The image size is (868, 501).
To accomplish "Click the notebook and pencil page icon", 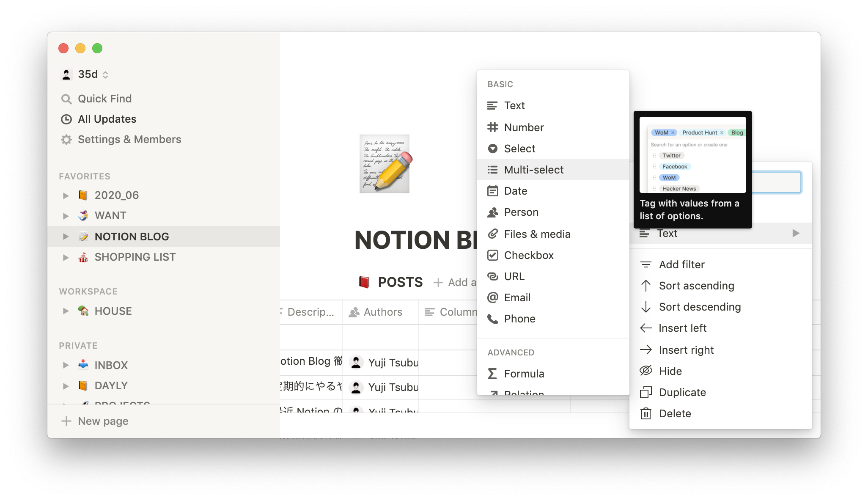I will pos(385,164).
